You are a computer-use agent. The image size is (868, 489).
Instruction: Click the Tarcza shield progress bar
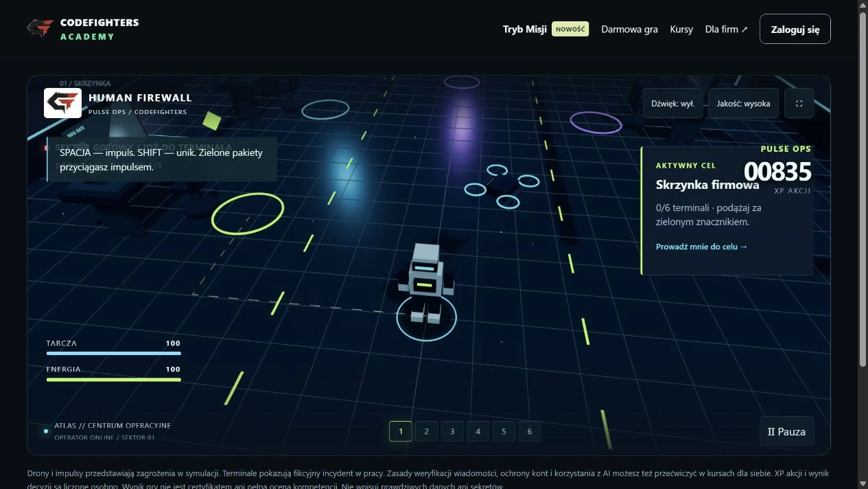tap(114, 353)
